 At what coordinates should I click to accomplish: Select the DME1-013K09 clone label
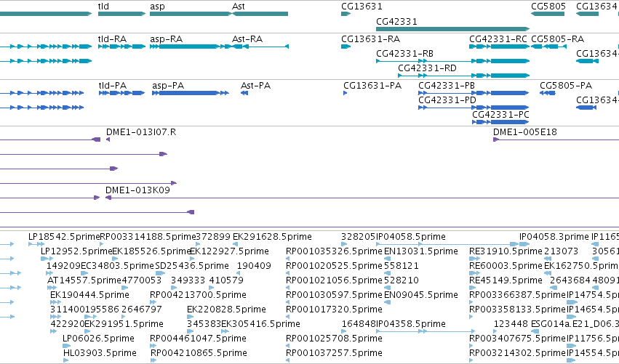click(x=137, y=190)
